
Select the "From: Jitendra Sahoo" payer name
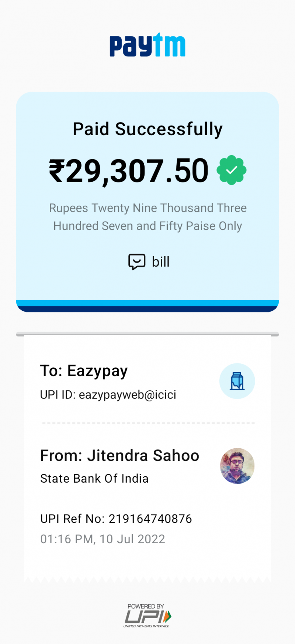[119, 456]
